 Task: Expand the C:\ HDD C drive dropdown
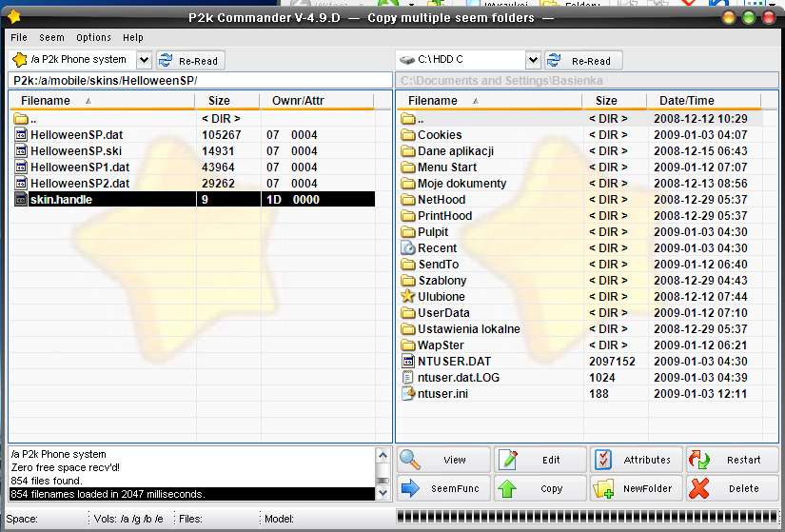(533, 61)
